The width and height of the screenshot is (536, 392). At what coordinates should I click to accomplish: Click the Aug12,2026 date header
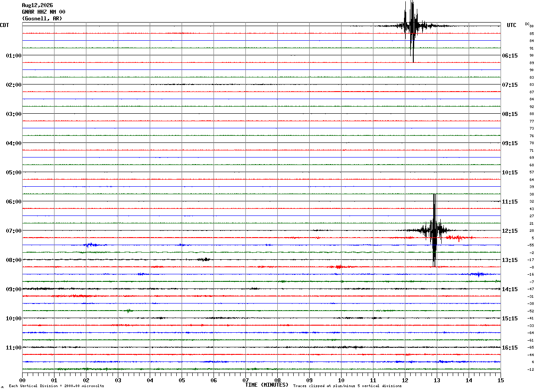point(37,5)
